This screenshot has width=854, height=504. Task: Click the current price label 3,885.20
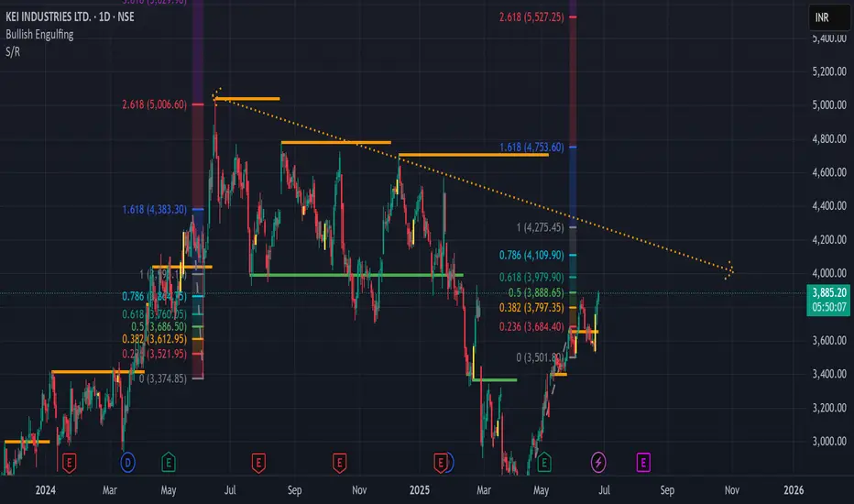[829, 292]
